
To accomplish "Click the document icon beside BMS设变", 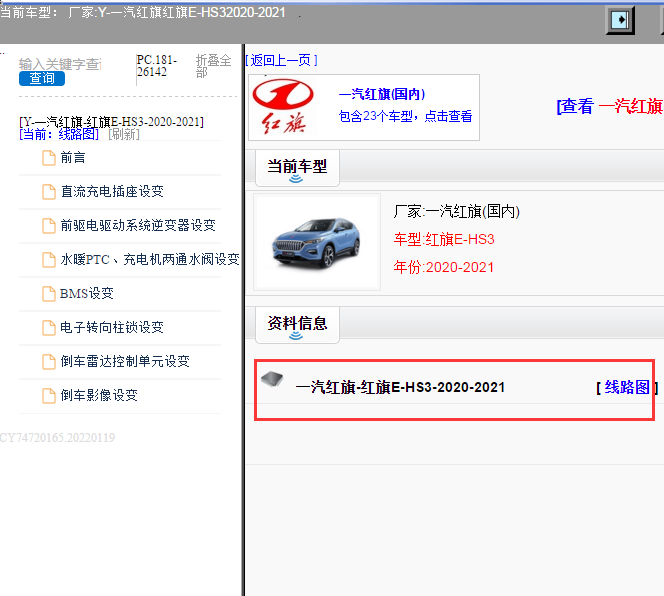I will [49, 294].
